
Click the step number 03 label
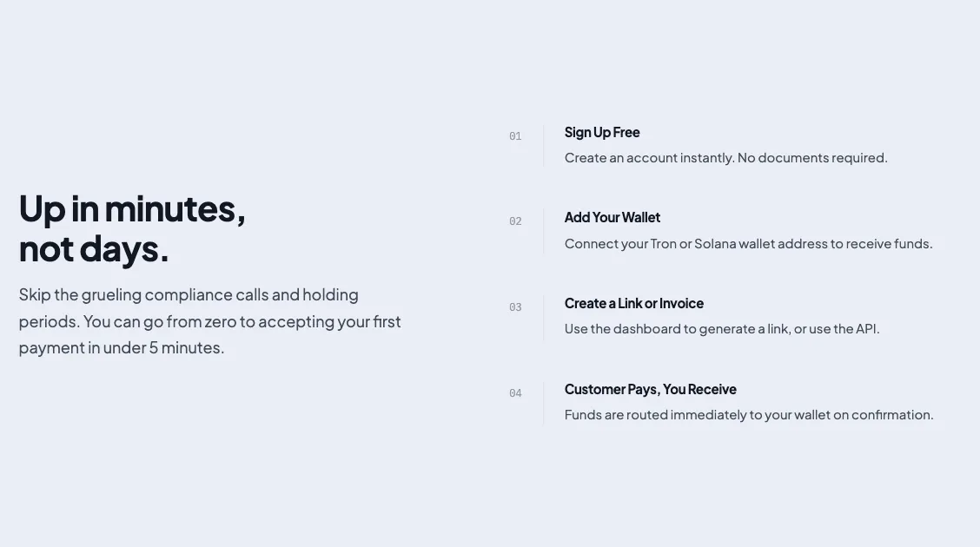pos(515,307)
